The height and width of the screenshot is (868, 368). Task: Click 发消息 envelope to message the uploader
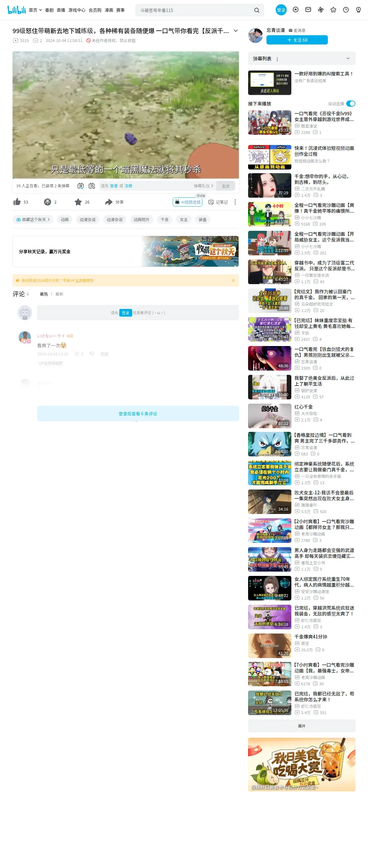[x=297, y=30]
